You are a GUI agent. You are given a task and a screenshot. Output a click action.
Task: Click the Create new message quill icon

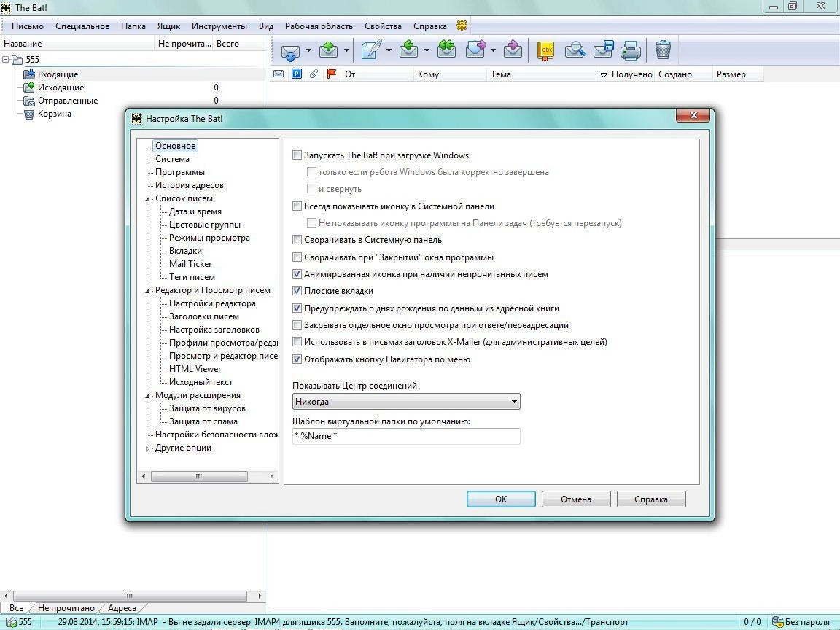(371, 50)
